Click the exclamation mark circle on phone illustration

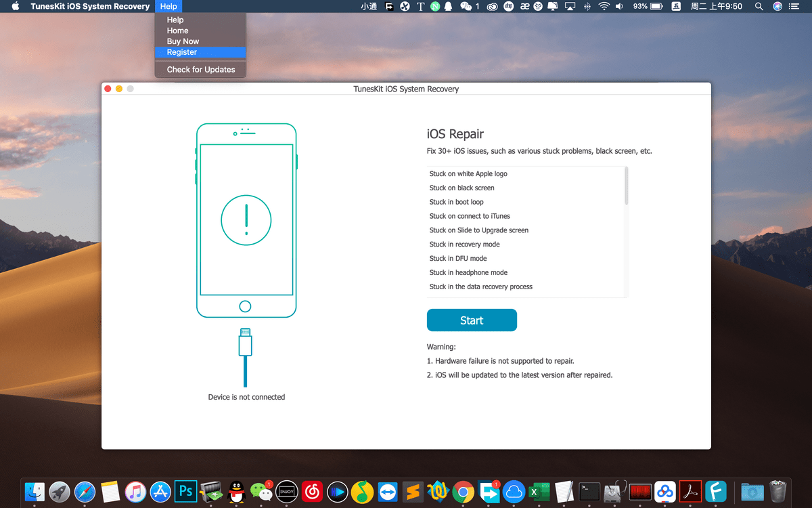(246, 220)
